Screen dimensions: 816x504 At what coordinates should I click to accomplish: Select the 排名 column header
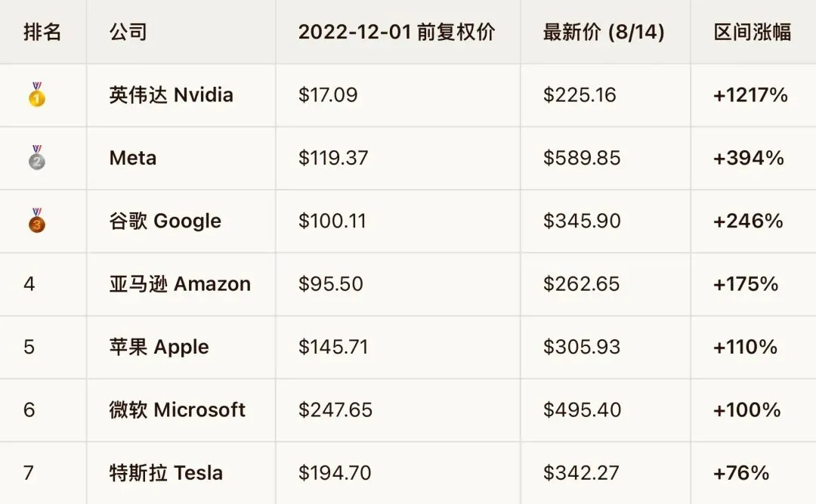coord(42,32)
